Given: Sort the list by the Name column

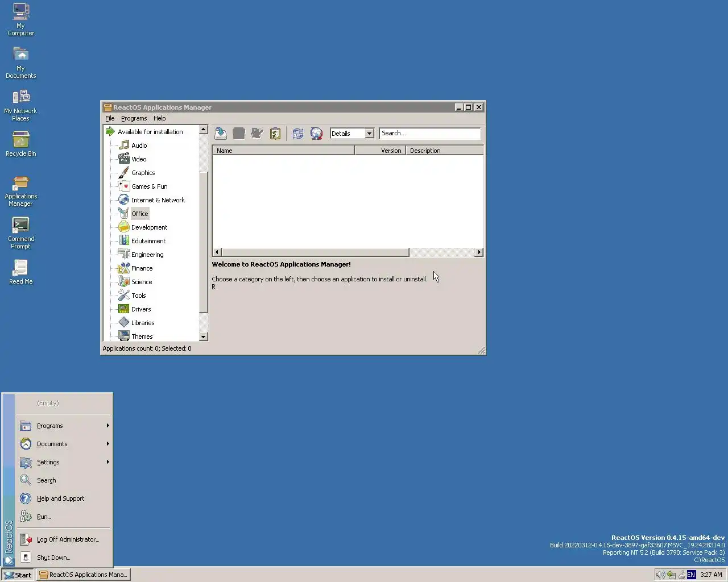Looking at the screenshot, I should [283, 151].
